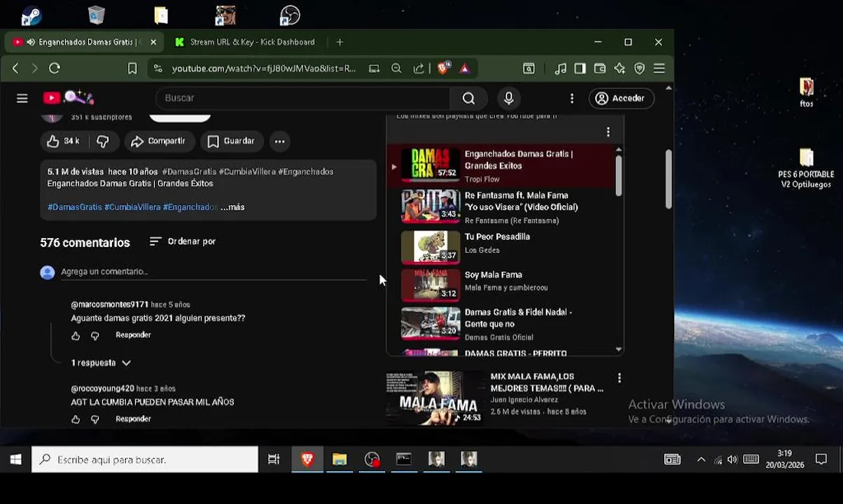Select the playlist scrollbar thumb

[x=618, y=175]
